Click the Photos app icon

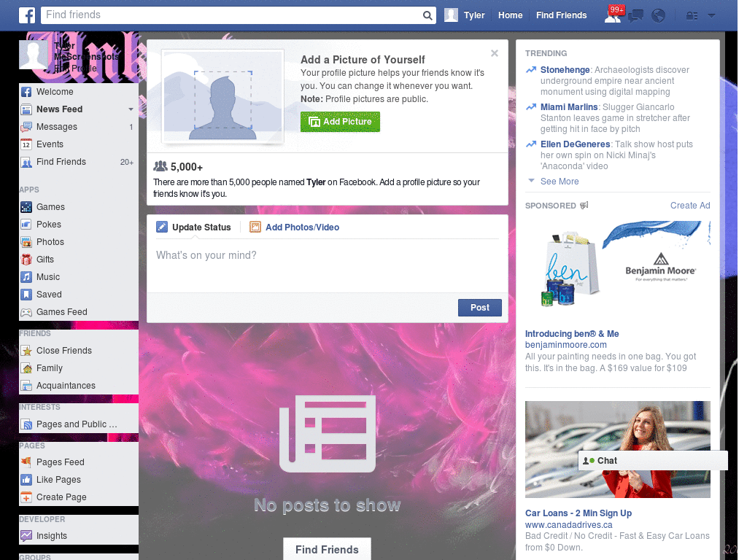(x=26, y=242)
